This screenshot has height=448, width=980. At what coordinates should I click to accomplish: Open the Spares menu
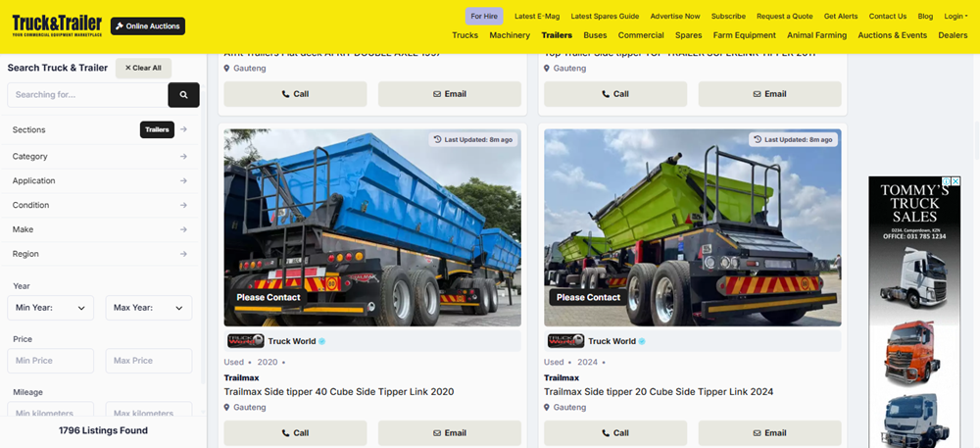click(688, 35)
